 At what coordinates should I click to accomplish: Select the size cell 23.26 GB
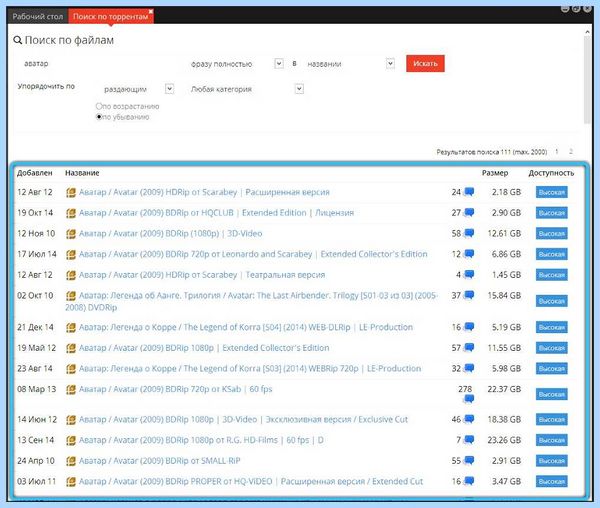(x=504, y=440)
